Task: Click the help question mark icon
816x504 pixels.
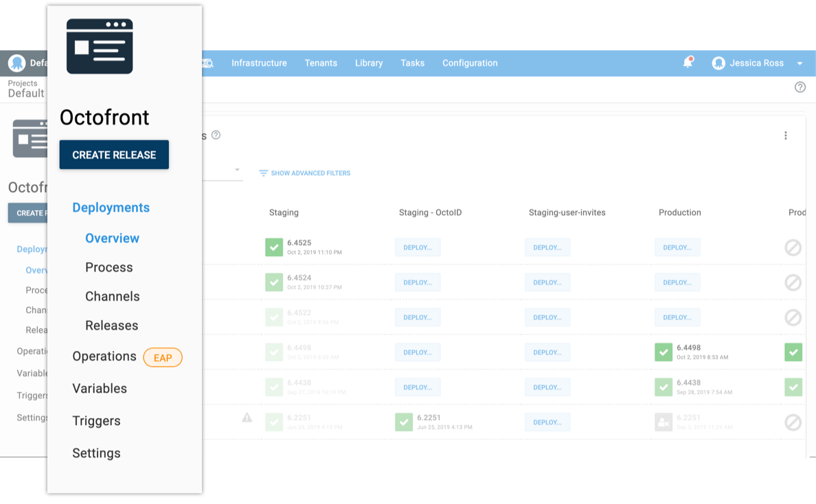Action: point(800,87)
